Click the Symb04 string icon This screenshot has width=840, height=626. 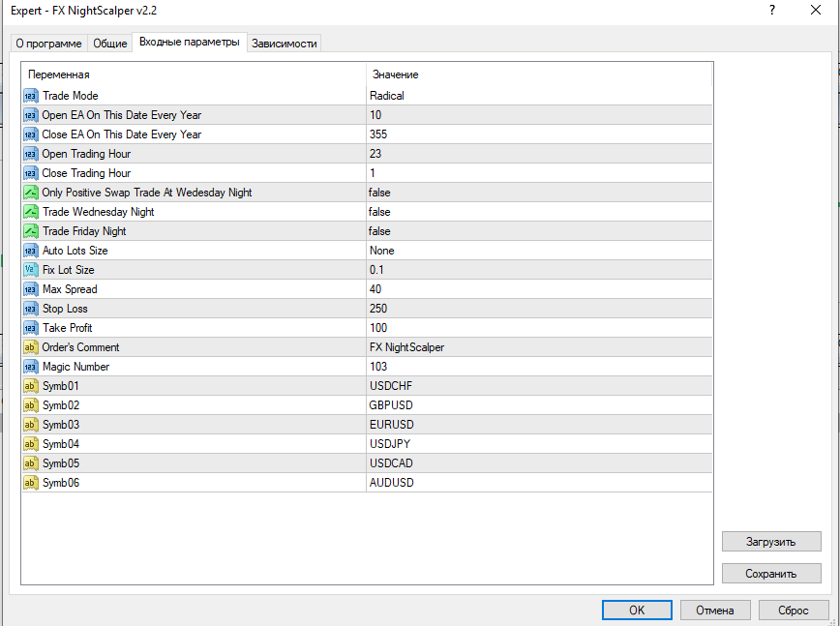point(31,443)
